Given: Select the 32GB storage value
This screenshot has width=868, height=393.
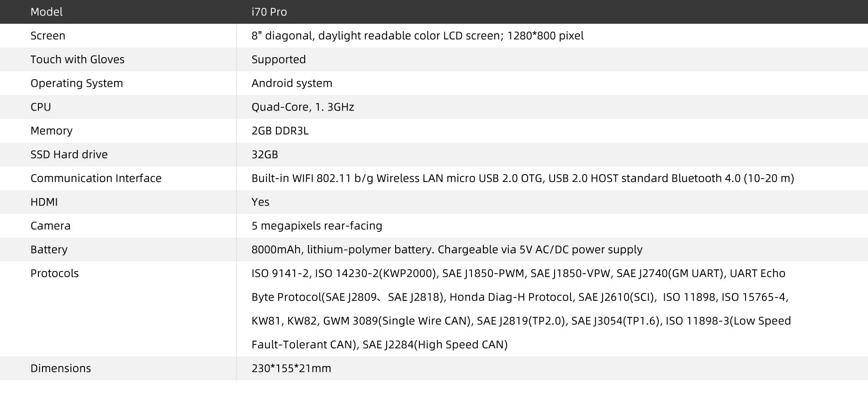Looking at the screenshot, I should pos(265,154).
